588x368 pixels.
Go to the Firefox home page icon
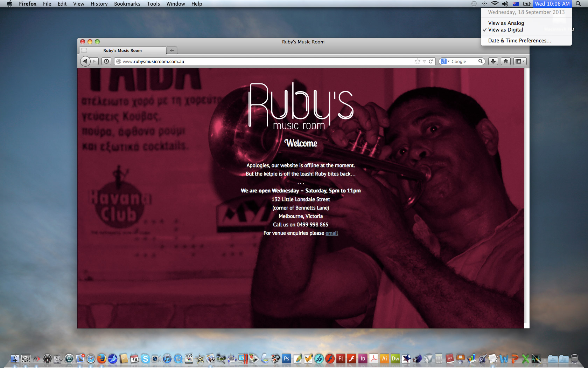coord(506,61)
